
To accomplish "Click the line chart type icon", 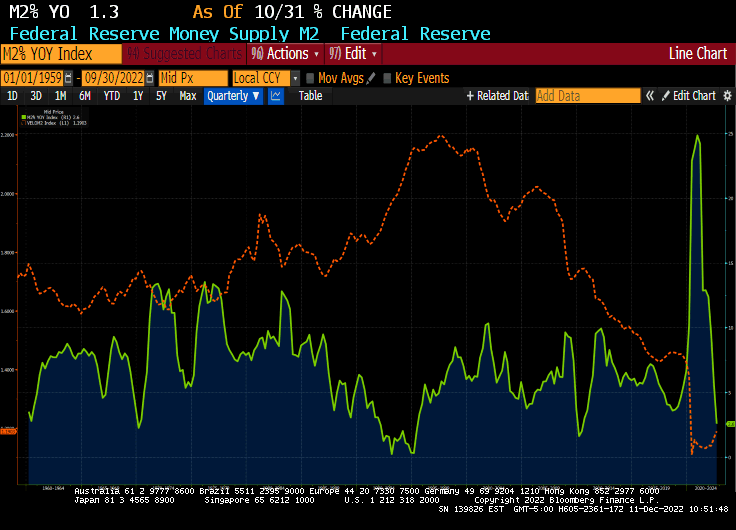I will point(276,96).
